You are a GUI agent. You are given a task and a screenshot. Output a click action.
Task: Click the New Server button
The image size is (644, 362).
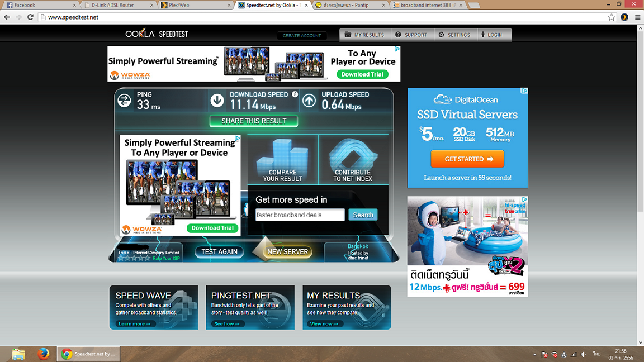287,251
